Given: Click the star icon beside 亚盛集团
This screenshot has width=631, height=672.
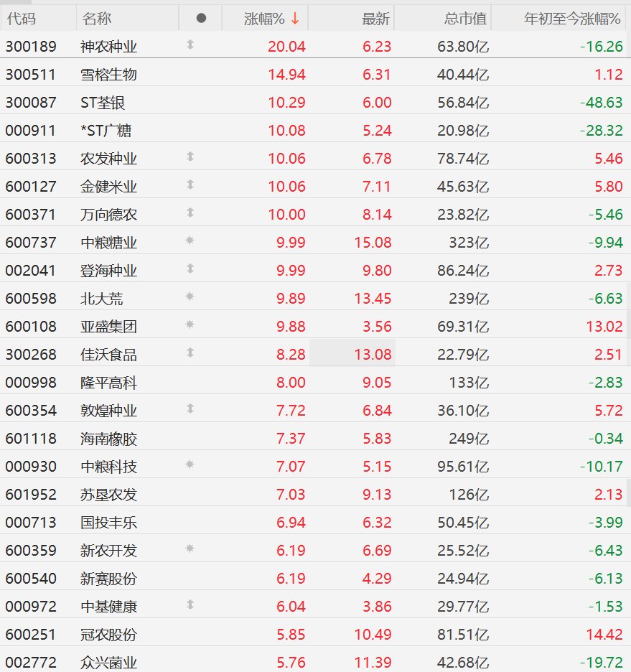Looking at the screenshot, I should 190,325.
